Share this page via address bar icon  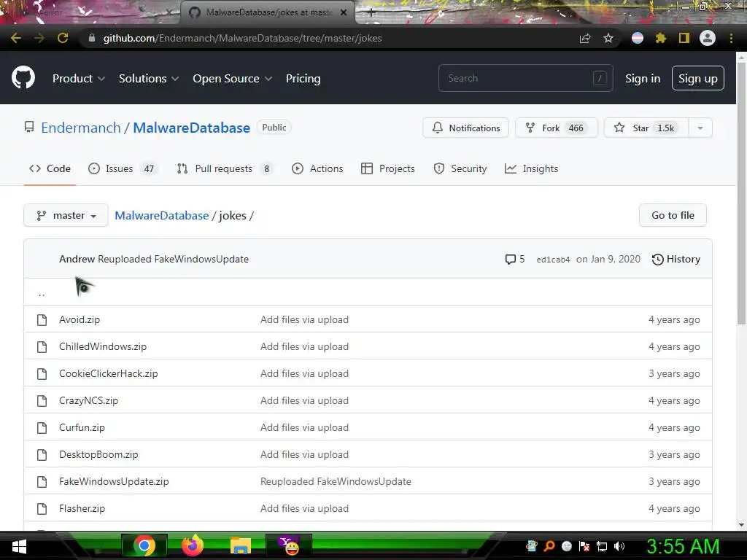584,38
